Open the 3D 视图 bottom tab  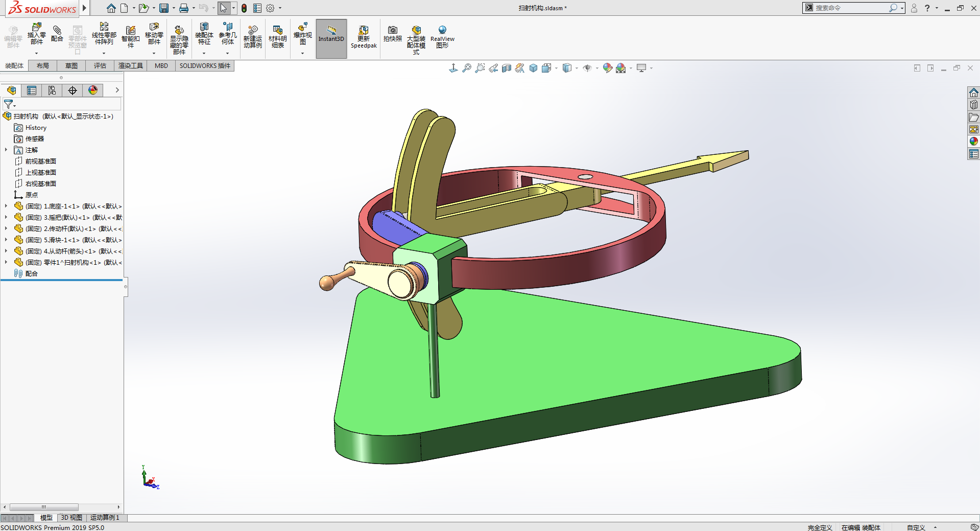point(71,518)
